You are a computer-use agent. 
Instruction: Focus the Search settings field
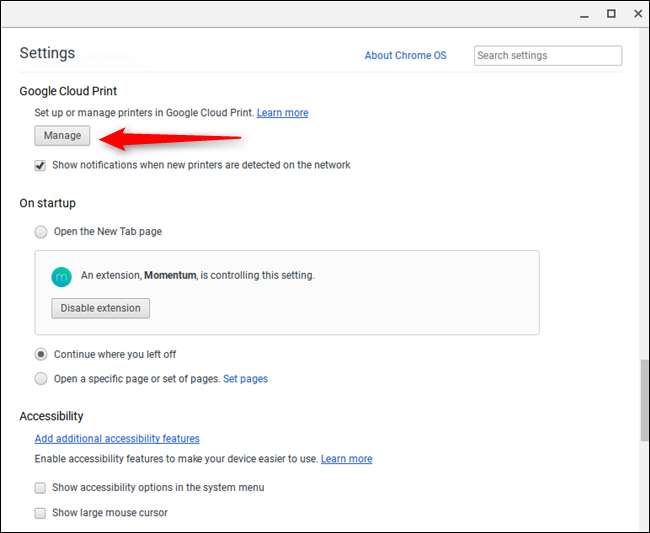[547, 56]
